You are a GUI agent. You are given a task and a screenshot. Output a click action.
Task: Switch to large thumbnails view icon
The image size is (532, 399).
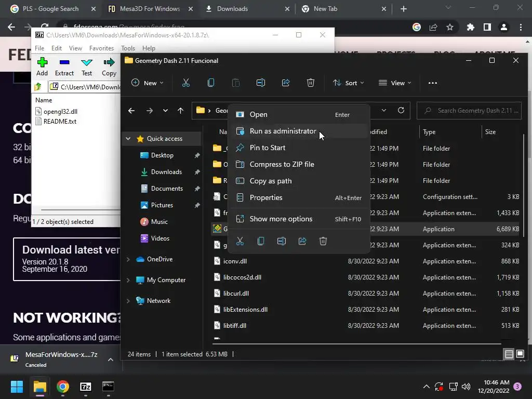click(520, 354)
